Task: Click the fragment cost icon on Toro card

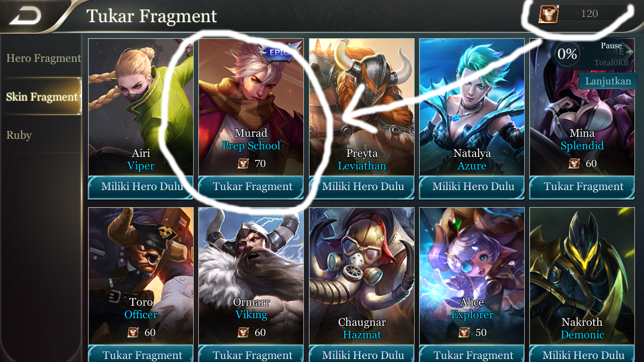Action: pyautogui.click(x=133, y=332)
